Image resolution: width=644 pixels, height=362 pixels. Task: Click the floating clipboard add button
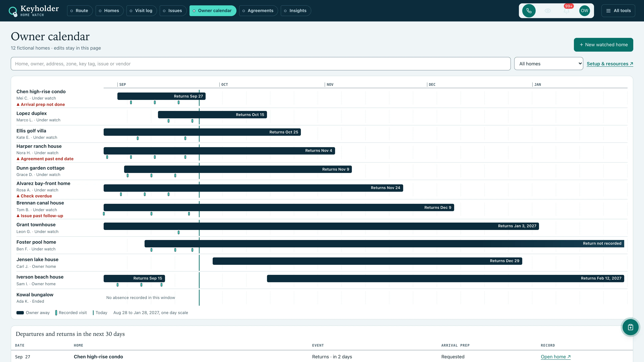[x=630, y=327]
